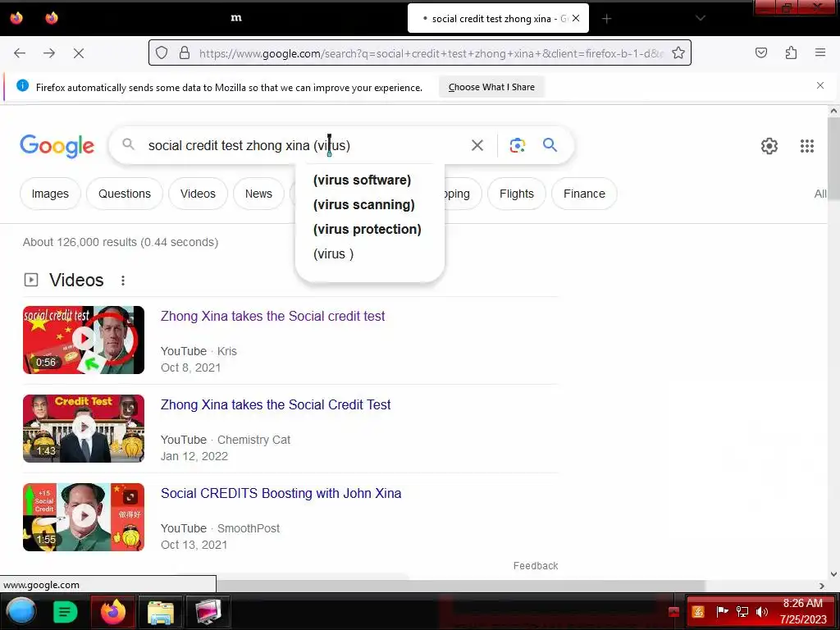The image size is (840, 630).
Task: Play the 1:43 video thumbnail
Action: (84, 428)
